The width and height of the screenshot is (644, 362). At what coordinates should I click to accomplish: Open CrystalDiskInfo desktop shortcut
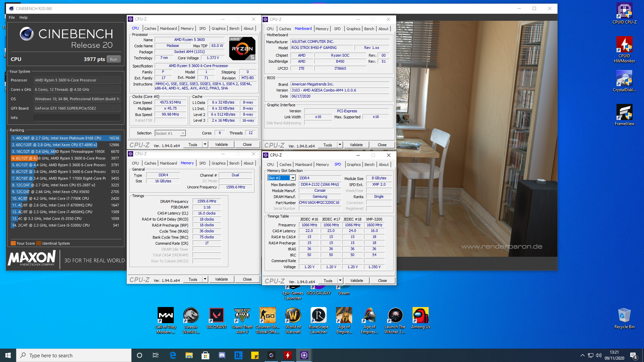pyautogui.click(x=624, y=81)
